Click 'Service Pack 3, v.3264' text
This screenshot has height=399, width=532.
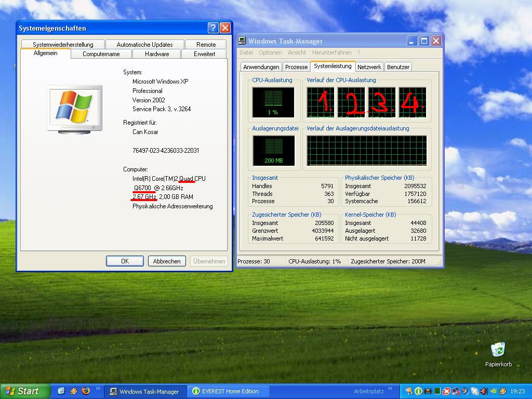[162, 109]
